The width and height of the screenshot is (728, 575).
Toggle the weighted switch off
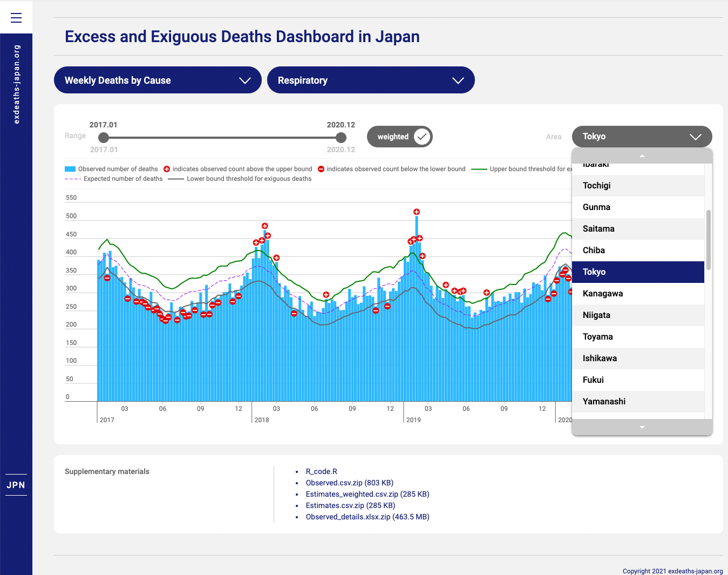pyautogui.click(x=421, y=137)
